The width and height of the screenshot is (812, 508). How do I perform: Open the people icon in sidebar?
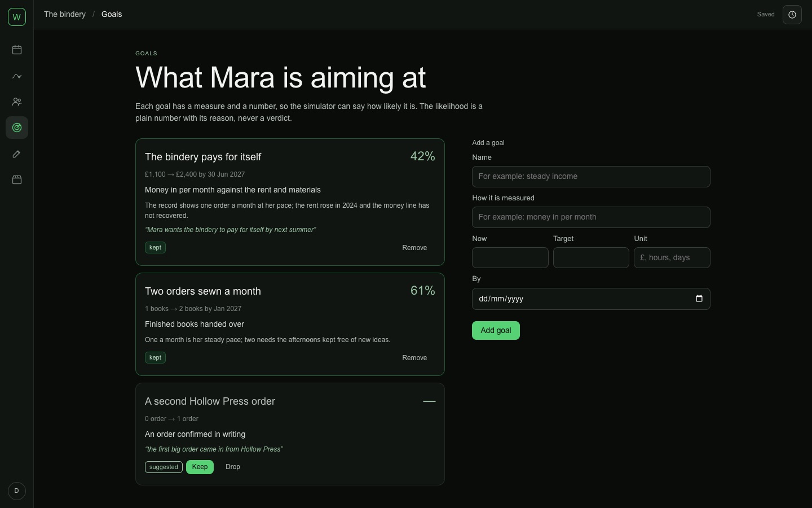click(17, 102)
